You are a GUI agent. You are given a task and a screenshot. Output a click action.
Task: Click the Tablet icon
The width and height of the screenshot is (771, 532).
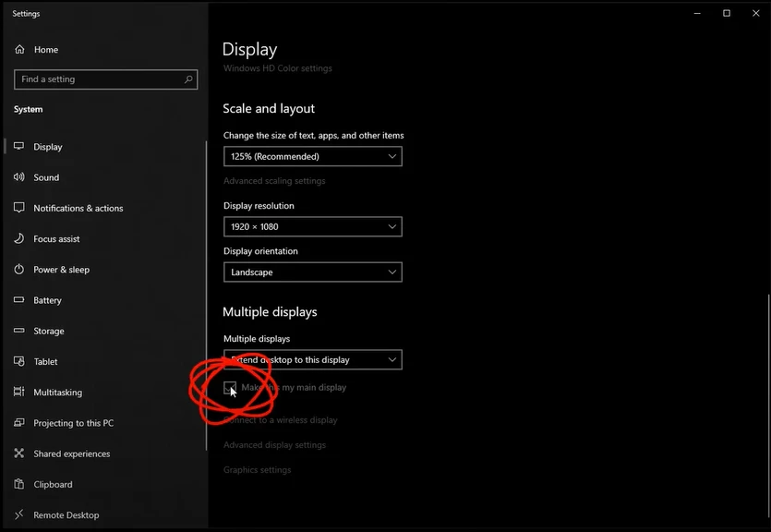pyautogui.click(x=18, y=361)
